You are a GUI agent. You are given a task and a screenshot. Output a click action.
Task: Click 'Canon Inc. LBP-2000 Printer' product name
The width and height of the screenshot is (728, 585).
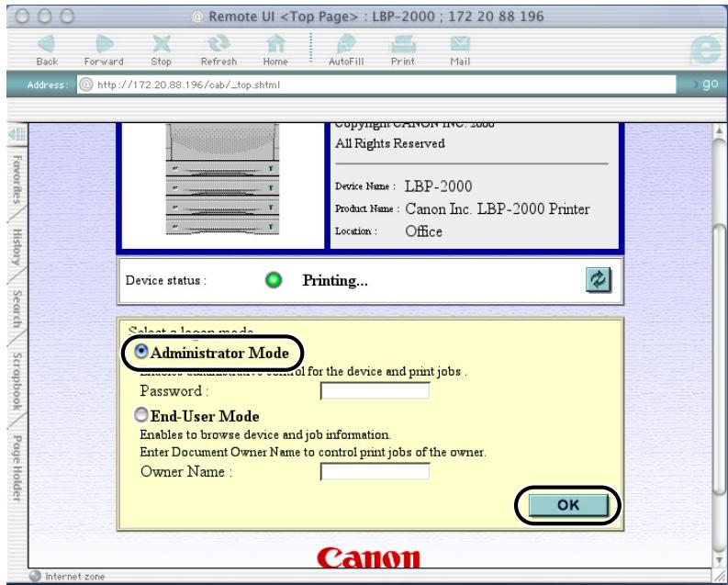[x=498, y=209]
